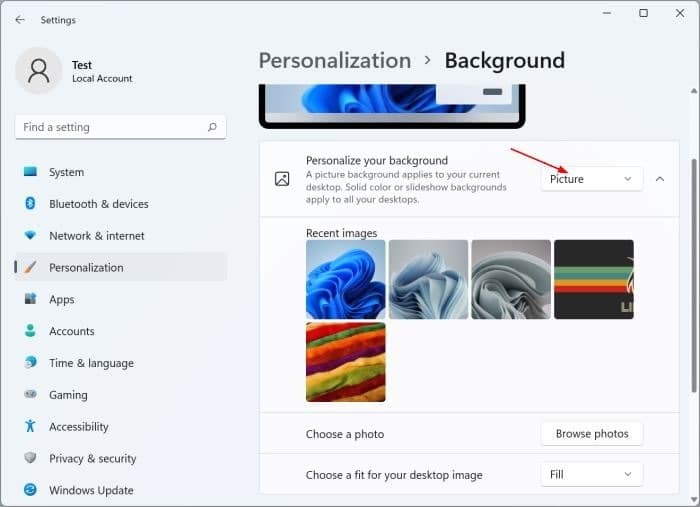This screenshot has width=700, height=507.
Task: Click the Local Account label
Action: point(102,79)
